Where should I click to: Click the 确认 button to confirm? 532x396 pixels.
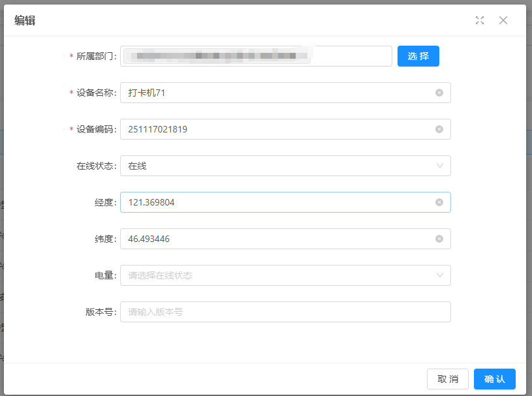point(495,379)
